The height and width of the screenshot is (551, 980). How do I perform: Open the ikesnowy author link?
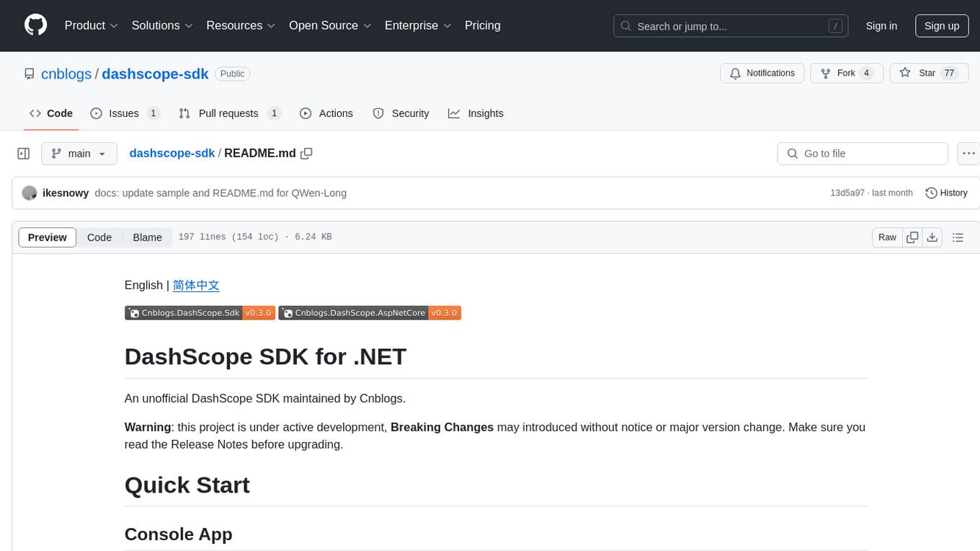pos(66,193)
